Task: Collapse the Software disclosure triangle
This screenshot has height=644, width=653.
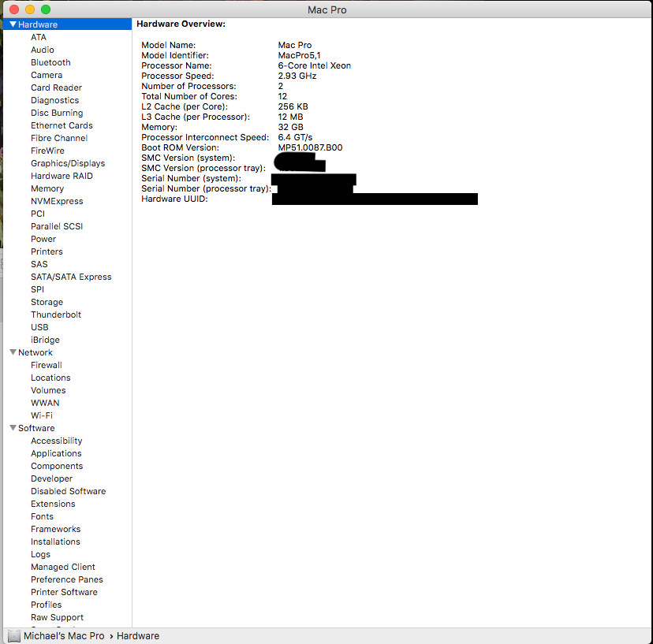Action: [13, 428]
